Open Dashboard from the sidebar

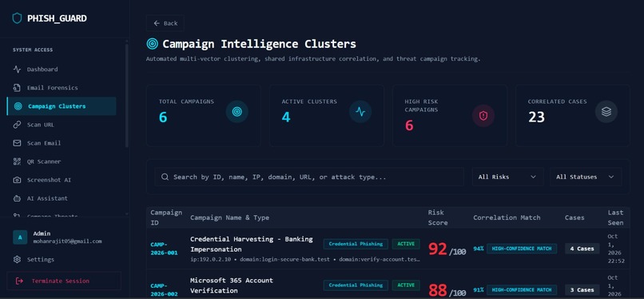[x=62, y=69]
